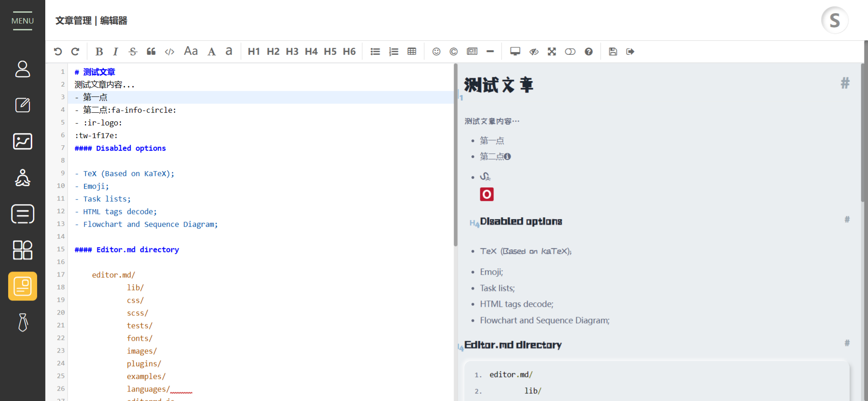Apply italic formatting

tap(115, 52)
